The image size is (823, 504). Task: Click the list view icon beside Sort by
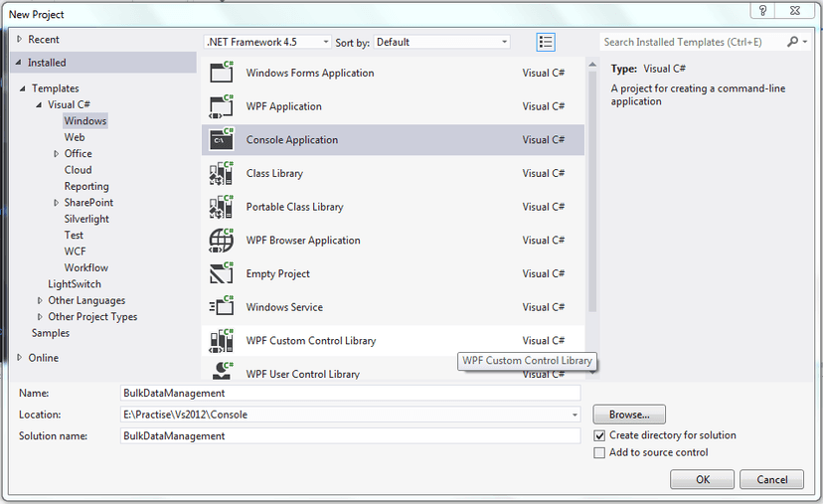[546, 42]
